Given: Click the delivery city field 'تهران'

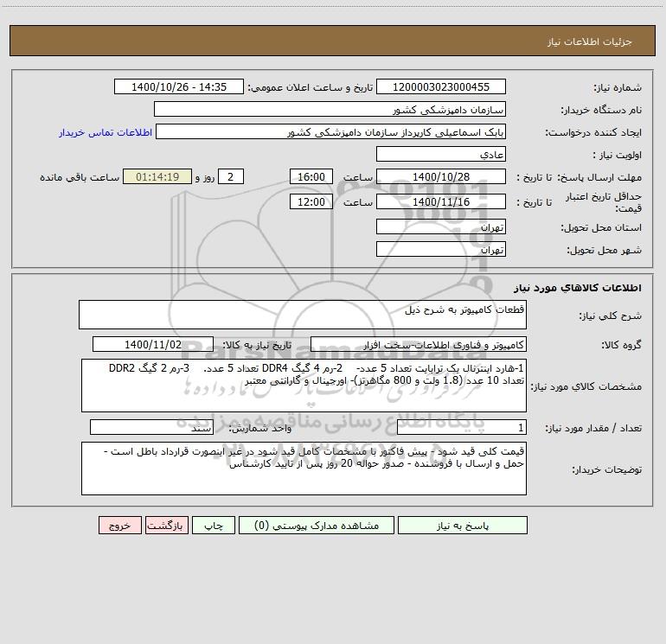Looking at the screenshot, I should pyautogui.click(x=441, y=249).
